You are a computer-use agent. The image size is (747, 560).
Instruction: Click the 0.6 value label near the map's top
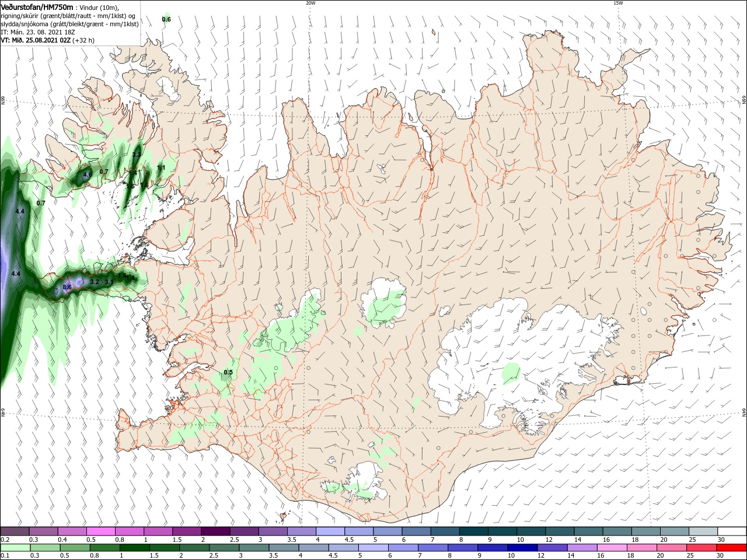166,19
